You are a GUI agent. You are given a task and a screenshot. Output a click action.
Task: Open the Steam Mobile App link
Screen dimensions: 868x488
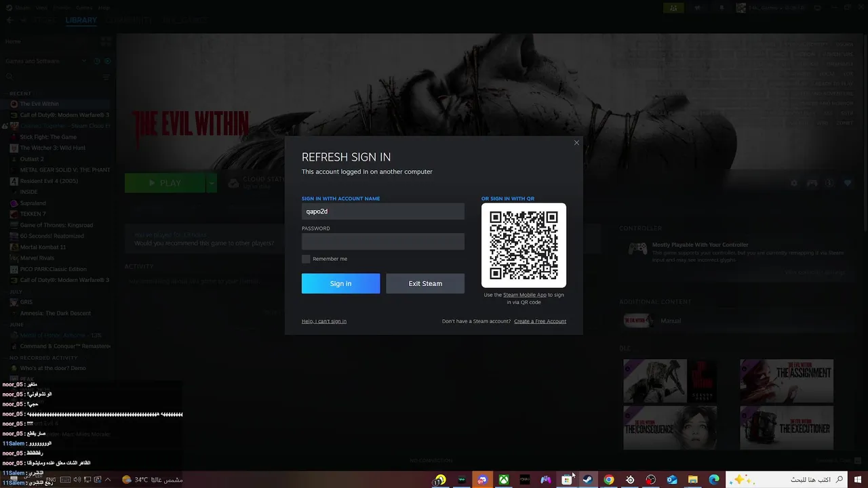pyautogui.click(x=525, y=295)
